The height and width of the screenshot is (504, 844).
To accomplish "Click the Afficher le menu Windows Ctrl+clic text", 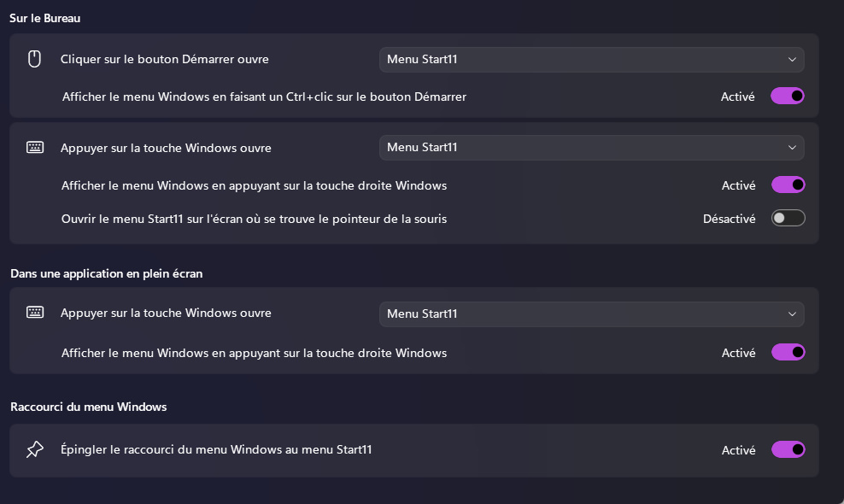I will [x=264, y=97].
